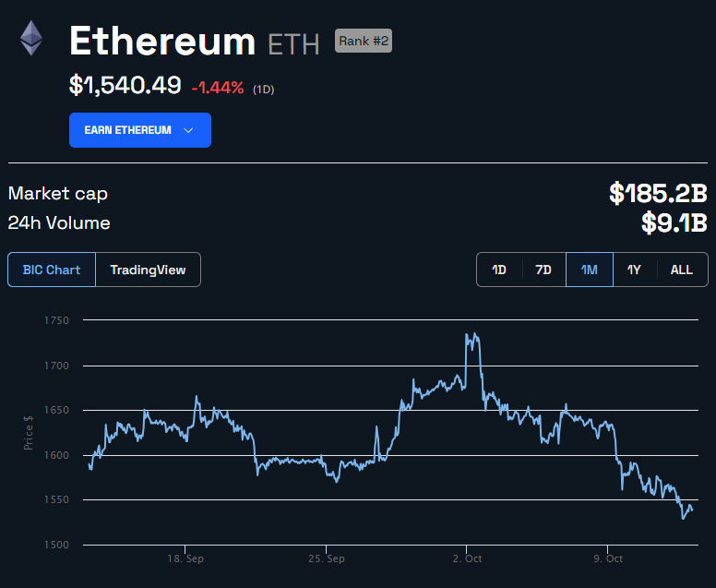Choose the 1Y time range
Screen dimensions: 716x588
tap(634, 270)
